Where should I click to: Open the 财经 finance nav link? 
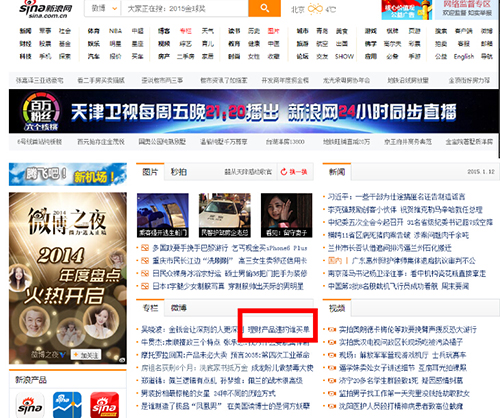[25, 44]
